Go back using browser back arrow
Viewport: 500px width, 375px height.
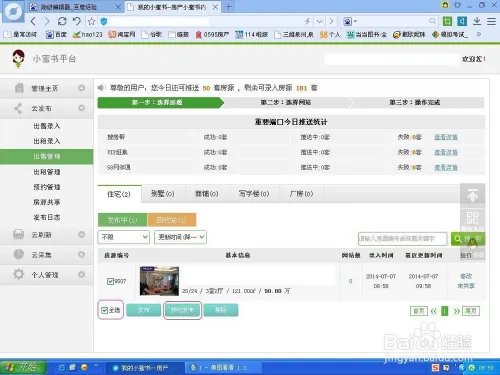pos(33,21)
